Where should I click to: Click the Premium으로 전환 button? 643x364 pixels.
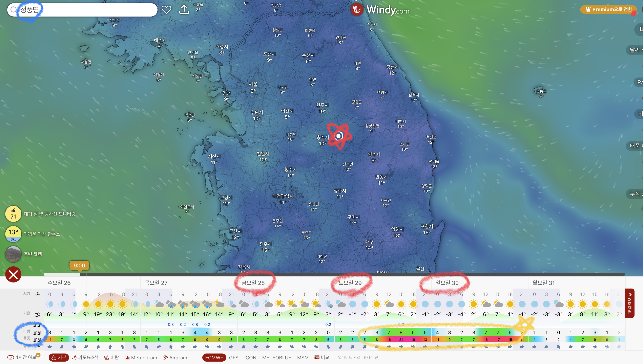click(x=609, y=9)
